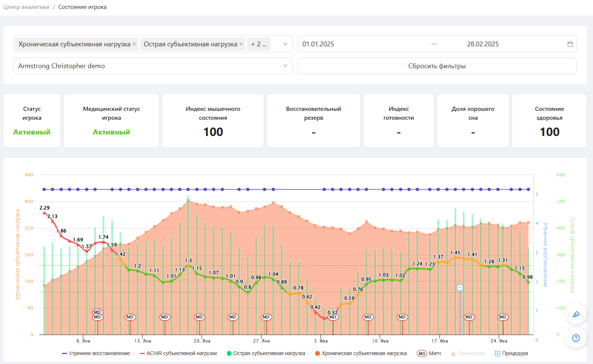Remove the Хроническая субъективная нагрузка tag

pos(134,44)
